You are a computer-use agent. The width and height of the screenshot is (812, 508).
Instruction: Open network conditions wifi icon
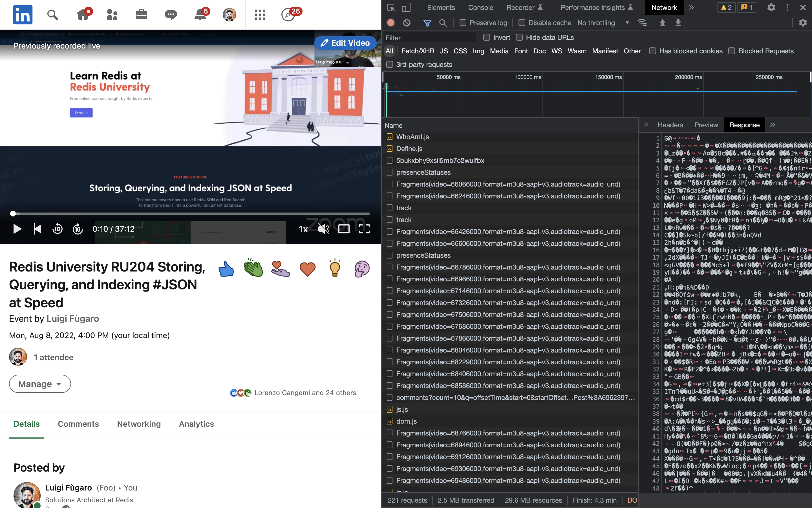click(x=642, y=23)
